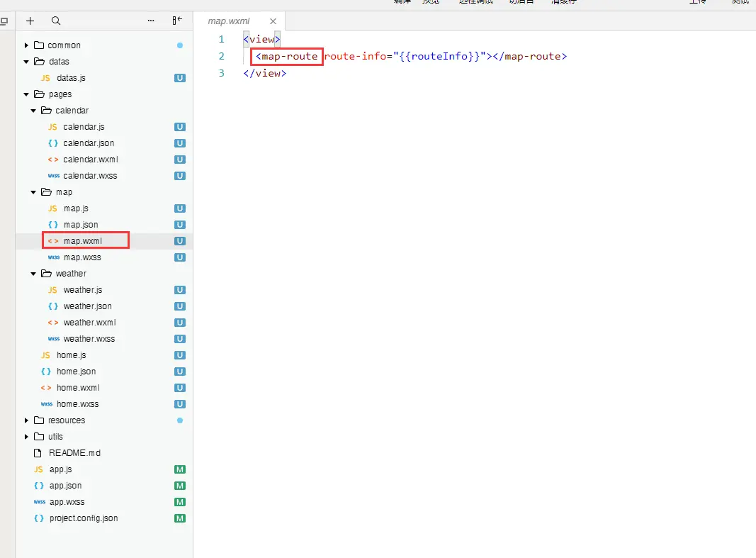This screenshot has width=756, height=558.
Task: Click the plus icon to add a new file
Action: [x=30, y=21]
